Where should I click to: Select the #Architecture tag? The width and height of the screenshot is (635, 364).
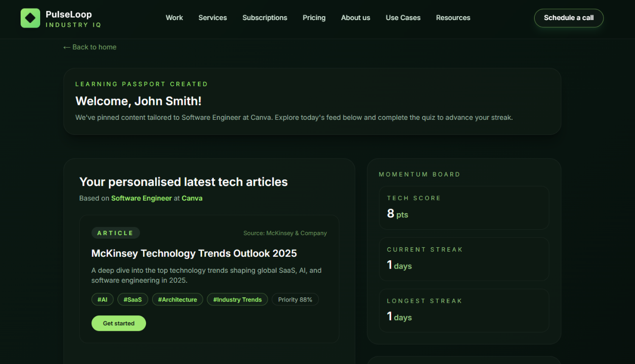pos(177,300)
